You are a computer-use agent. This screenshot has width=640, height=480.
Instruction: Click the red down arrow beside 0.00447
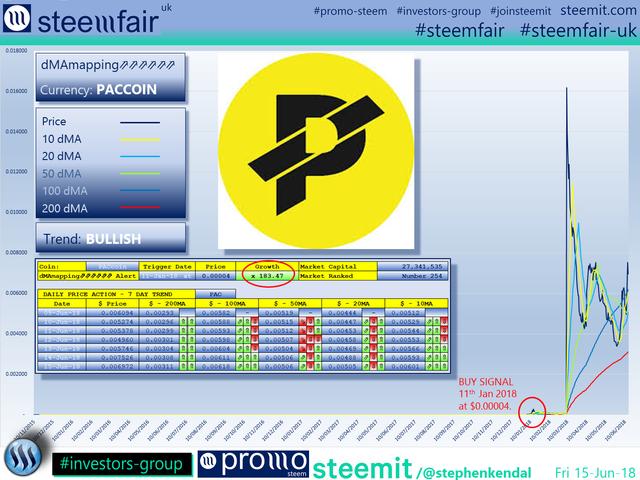click(373, 322)
